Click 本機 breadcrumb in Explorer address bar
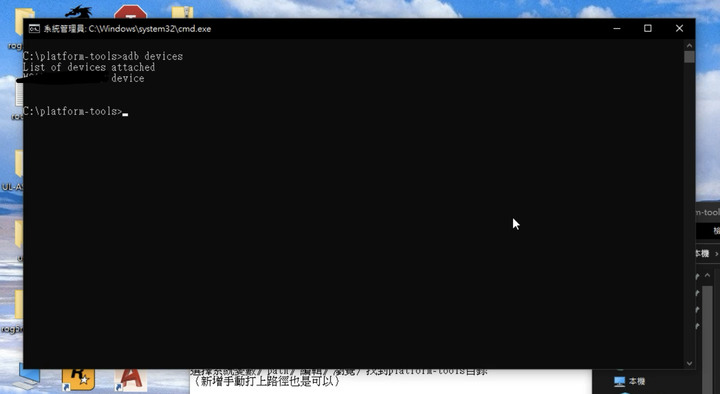The width and height of the screenshot is (720, 394). tap(702, 253)
